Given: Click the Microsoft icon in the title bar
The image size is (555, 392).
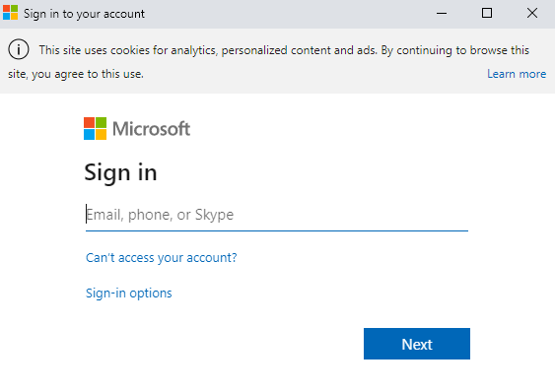Looking at the screenshot, I should pyautogui.click(x=10, y=13).
